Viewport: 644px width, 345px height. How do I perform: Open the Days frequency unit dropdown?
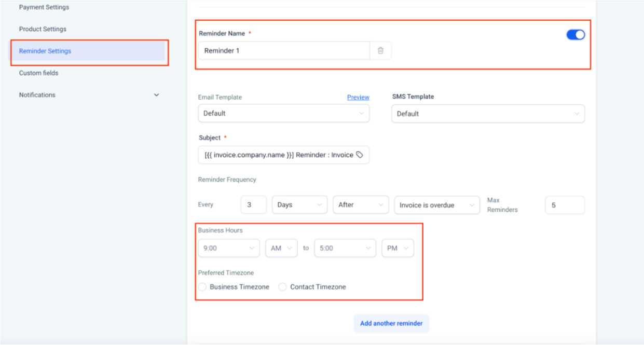pos(299,205)
